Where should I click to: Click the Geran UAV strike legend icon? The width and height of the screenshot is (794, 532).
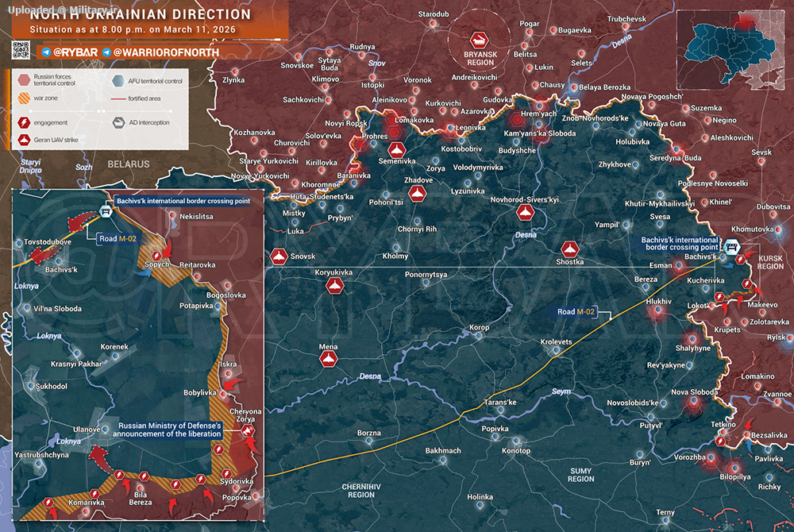click(x=24, y=140)
